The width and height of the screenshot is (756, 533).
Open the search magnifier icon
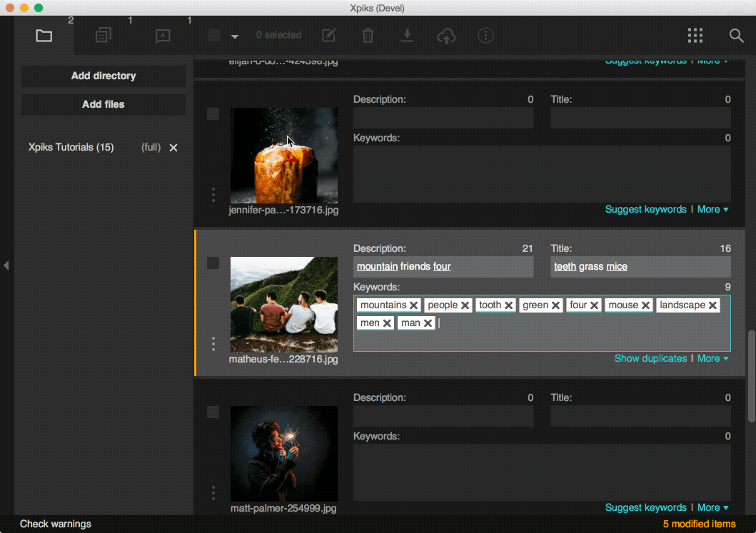736,36
